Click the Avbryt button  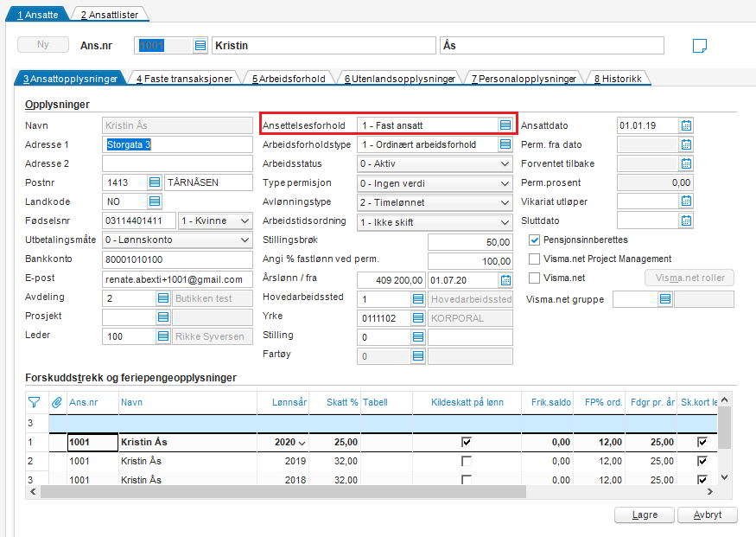click(x=708, y=515)
